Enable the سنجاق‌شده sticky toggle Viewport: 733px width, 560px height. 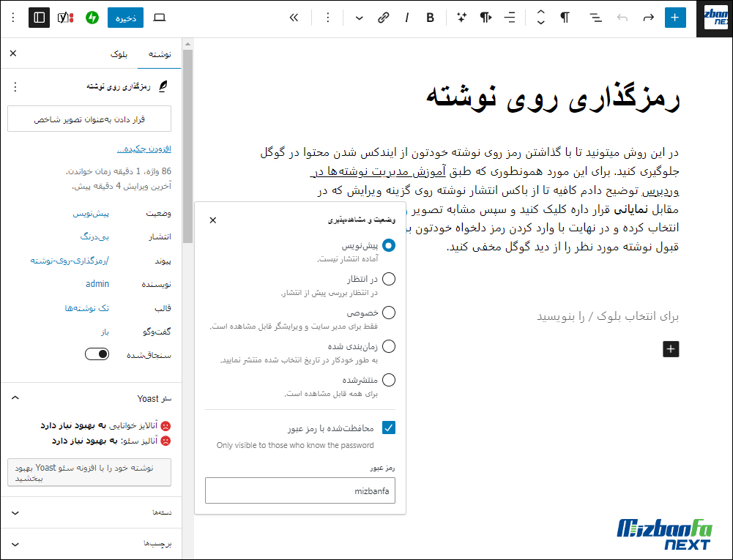click(x=97, y=354)
